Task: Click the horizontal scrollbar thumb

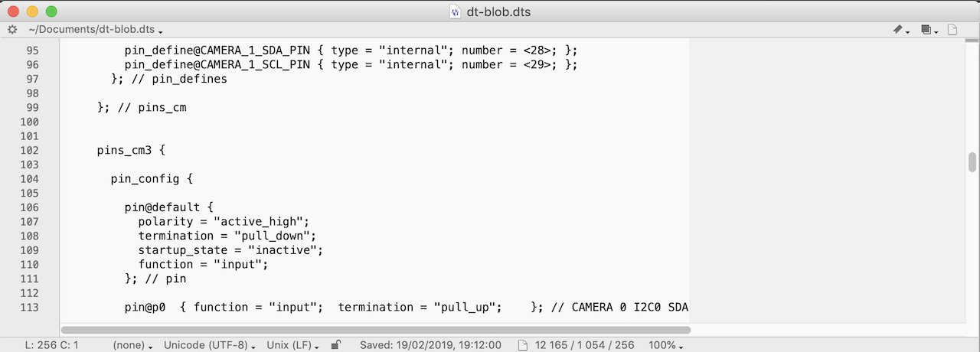Action: 376,331
